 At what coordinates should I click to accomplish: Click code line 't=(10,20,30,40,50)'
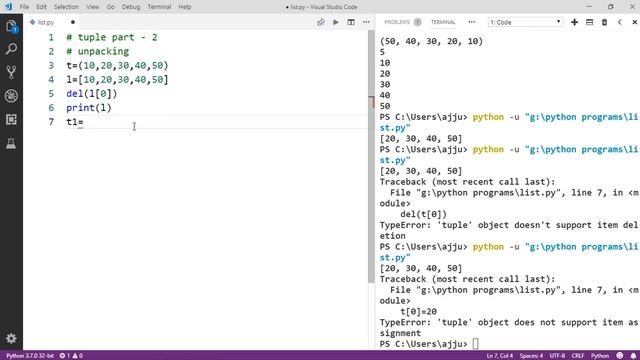[x=117, y=65]
